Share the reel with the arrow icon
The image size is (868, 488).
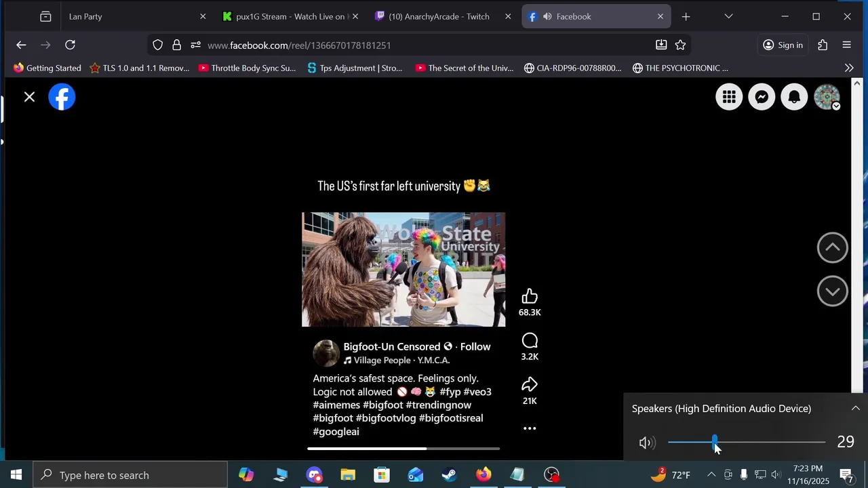pos(530,385)
